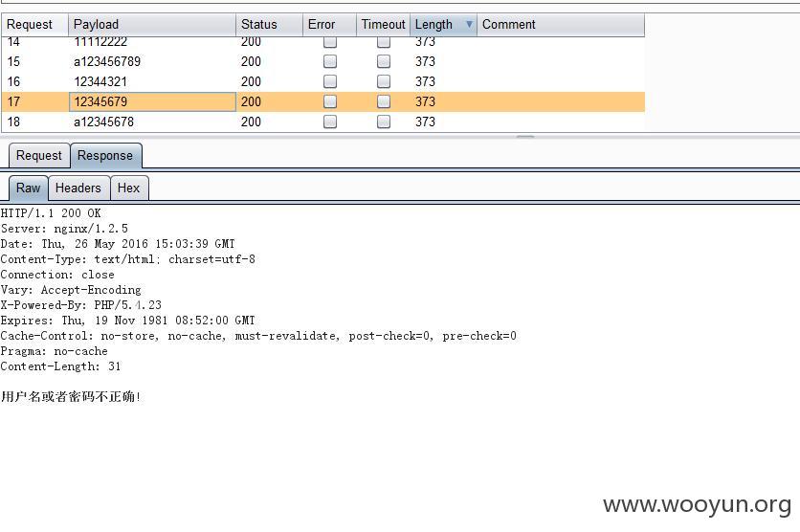Click the response body 用户名或者密码不正确 text

tap(71, 397)
